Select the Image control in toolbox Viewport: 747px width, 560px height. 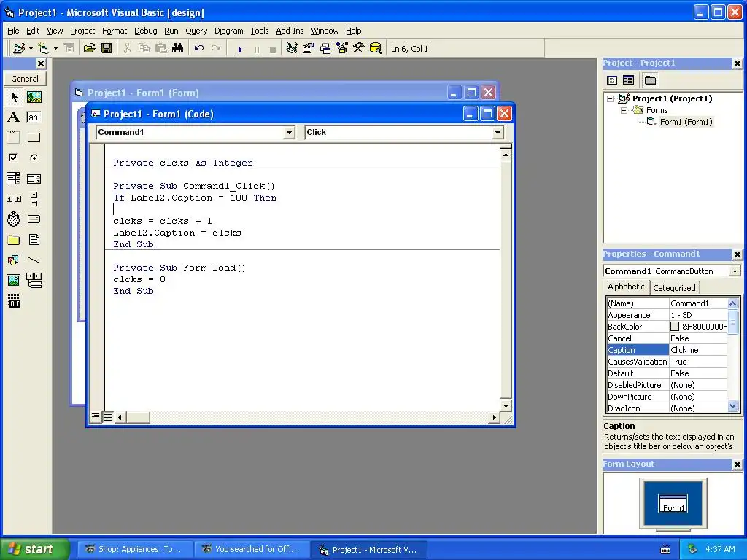[14, 281]
